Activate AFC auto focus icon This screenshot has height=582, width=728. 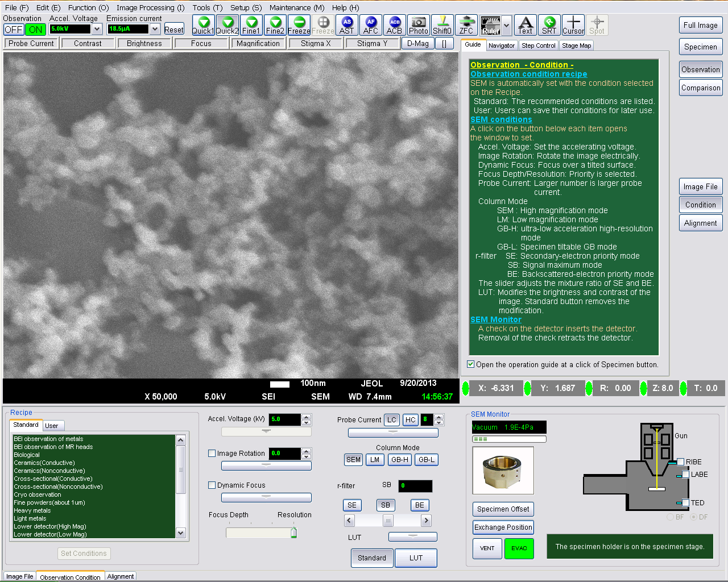[x=370, y=25]
